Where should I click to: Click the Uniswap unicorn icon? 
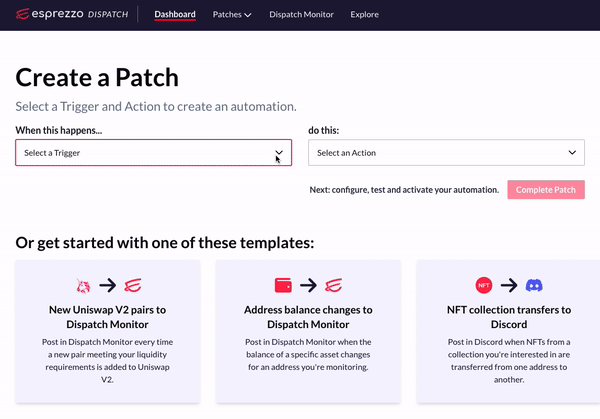pos(83,285)
